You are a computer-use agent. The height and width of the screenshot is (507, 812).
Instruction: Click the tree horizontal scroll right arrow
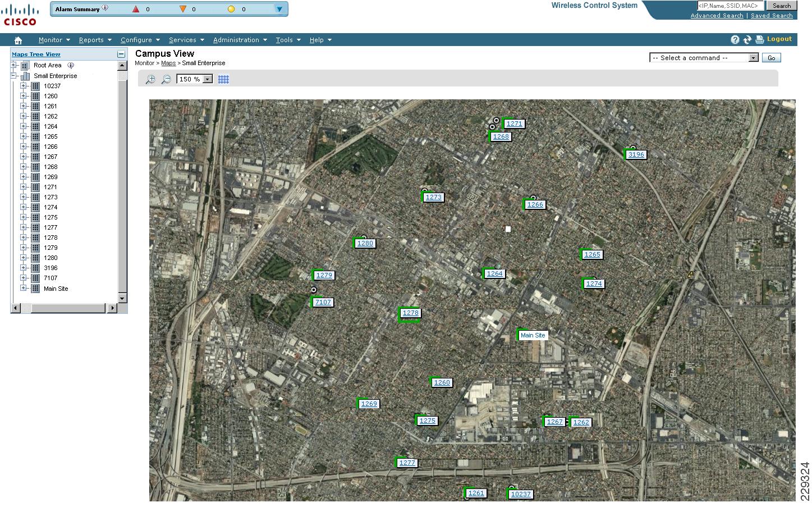[112, 308]
